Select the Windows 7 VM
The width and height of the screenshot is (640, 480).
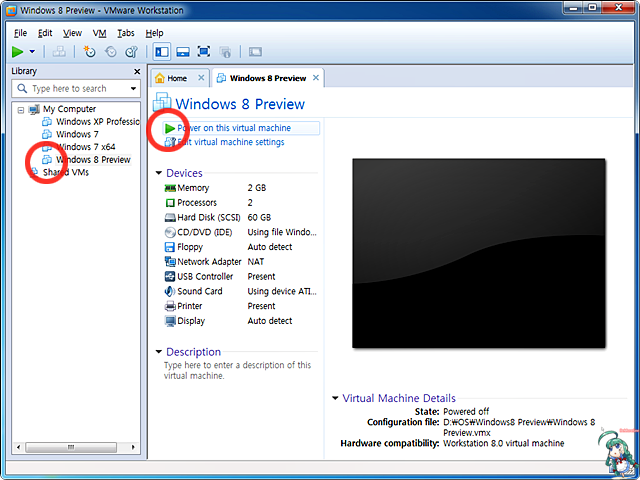77,134
